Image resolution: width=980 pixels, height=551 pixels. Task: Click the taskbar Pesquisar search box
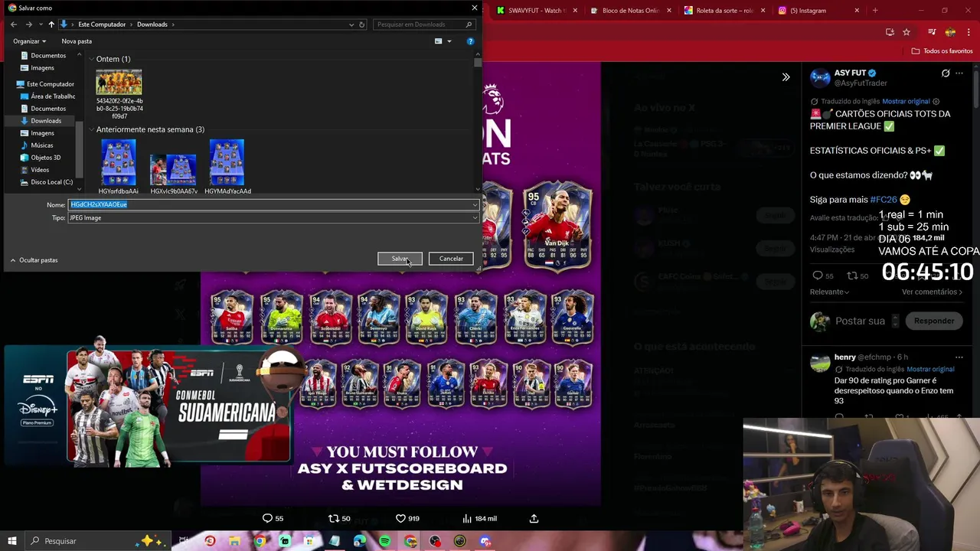pos(100,541)
